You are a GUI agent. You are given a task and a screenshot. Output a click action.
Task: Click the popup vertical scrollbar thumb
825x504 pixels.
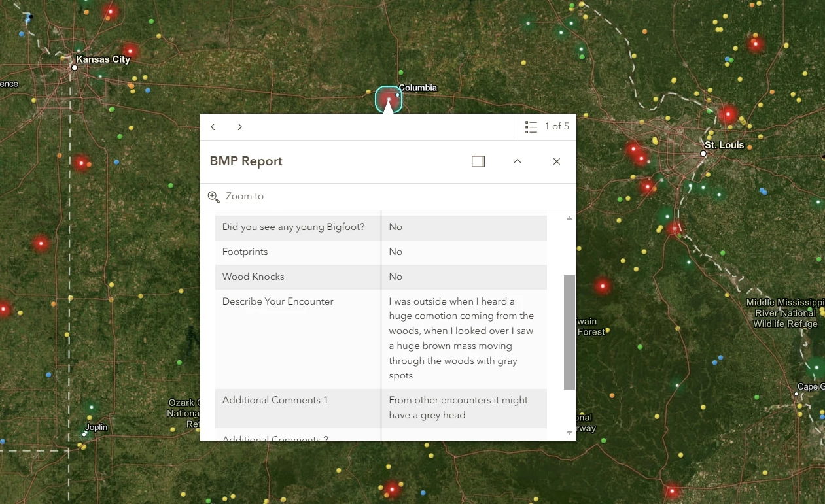pos(569,332)
